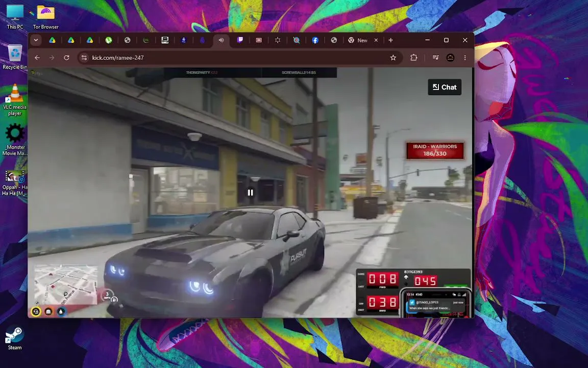Screen dimensions: 588x368
Task: Maximize the browser window
Action: [x=446, y=40]
